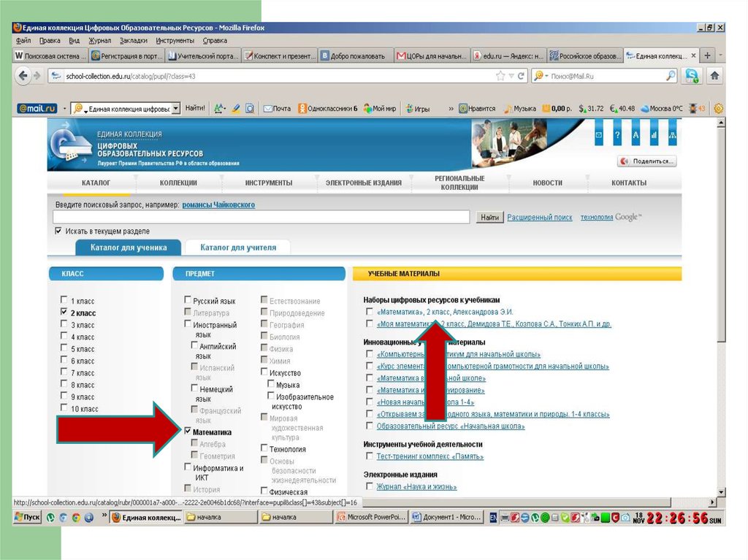Click the Skype icon in navigation bar
Image resolution: width=748 pixels, height=560 pixels.
point(692,75)
